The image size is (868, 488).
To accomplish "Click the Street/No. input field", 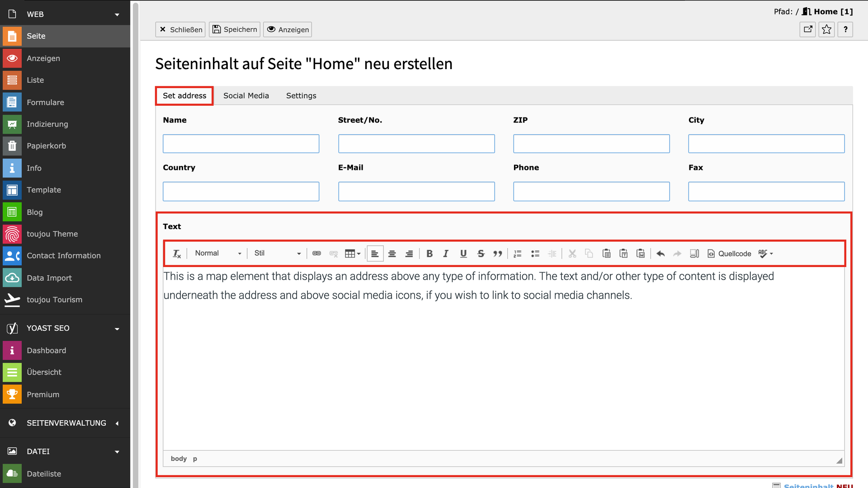I will coord(416,144).
